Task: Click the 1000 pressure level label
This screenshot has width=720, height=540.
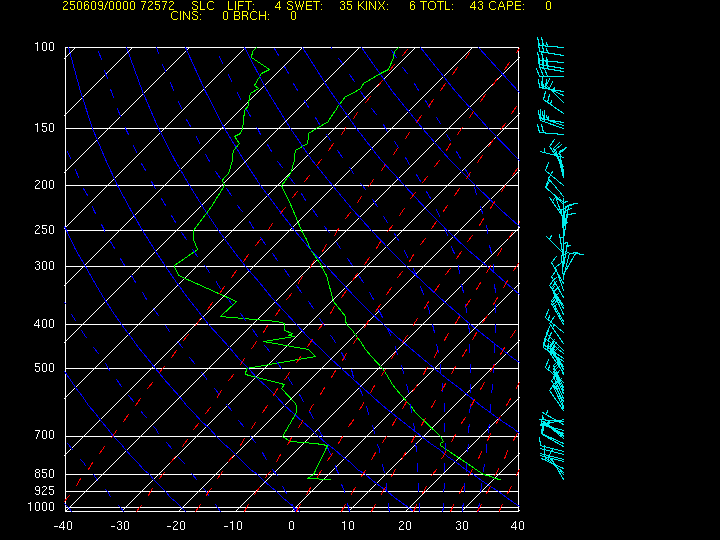Action: click(x=41, y=507)
